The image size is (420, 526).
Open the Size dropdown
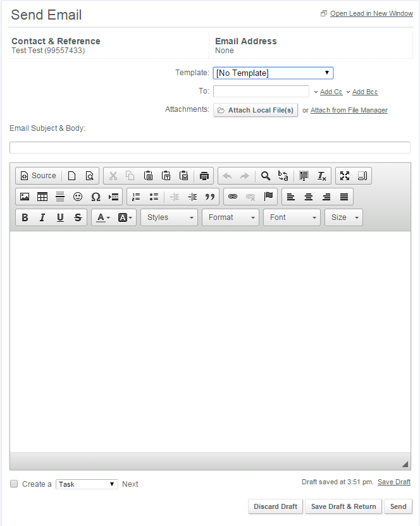tap(344, 217)
